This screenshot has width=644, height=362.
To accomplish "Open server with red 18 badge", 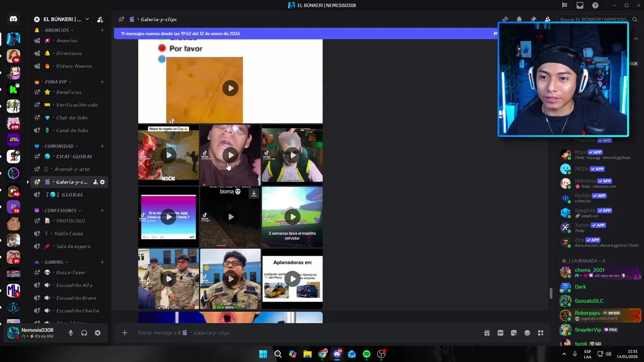I will pyautogui.click(x=14, y=55).
